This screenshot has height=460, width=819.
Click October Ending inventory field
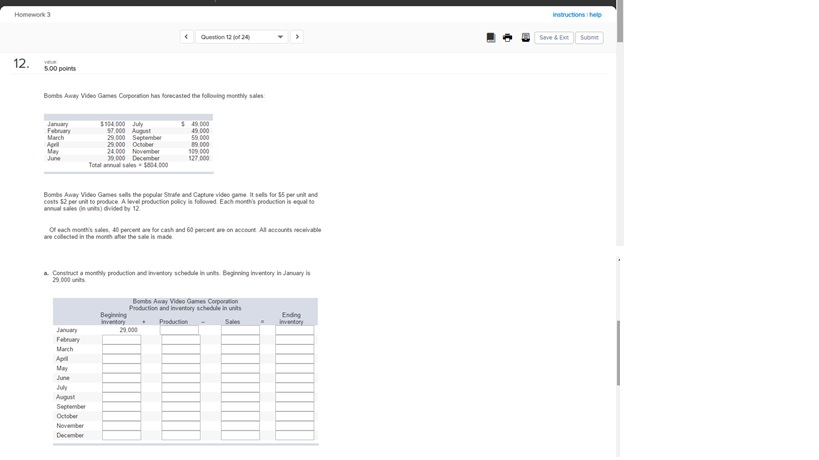(x=295, y=416)
